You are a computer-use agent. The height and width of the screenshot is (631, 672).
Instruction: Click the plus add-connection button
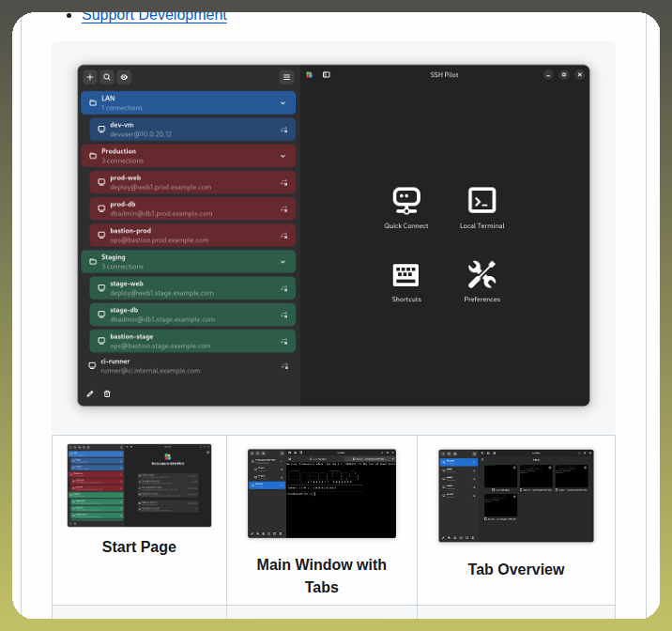pos(90,77)
